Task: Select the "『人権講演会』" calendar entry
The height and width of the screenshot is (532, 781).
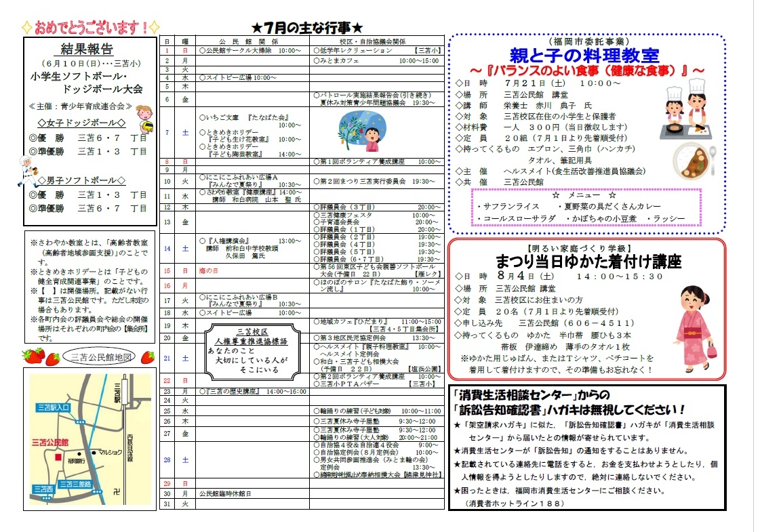Action: pos(224,241)
